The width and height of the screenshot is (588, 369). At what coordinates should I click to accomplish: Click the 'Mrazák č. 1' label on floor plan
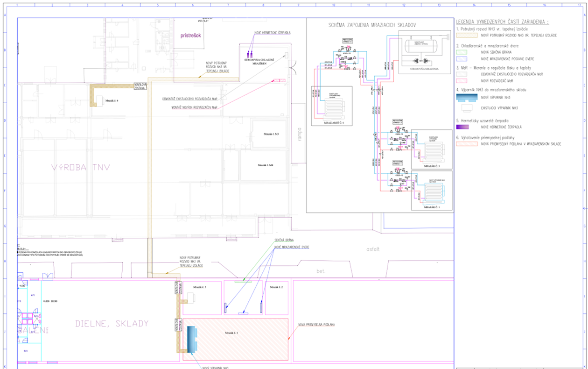[x=231, y=333]
